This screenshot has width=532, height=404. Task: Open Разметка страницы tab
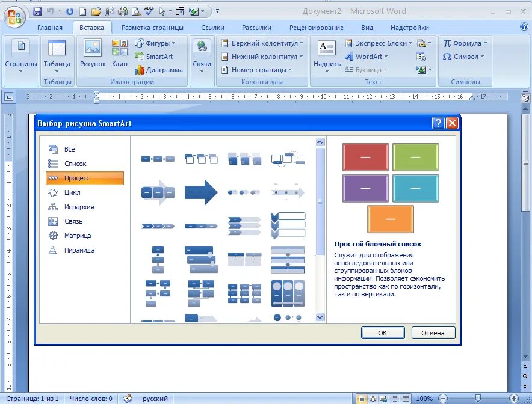click(152, 28)
